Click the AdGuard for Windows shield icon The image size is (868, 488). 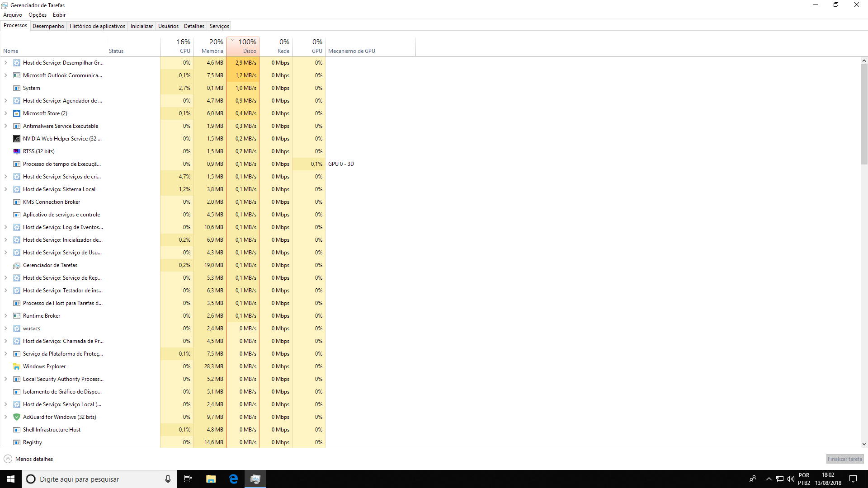pos(17,417)
